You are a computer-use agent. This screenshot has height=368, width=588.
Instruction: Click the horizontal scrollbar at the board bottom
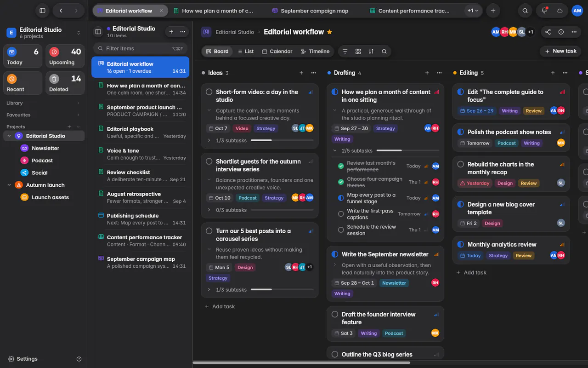click(301, 362)
